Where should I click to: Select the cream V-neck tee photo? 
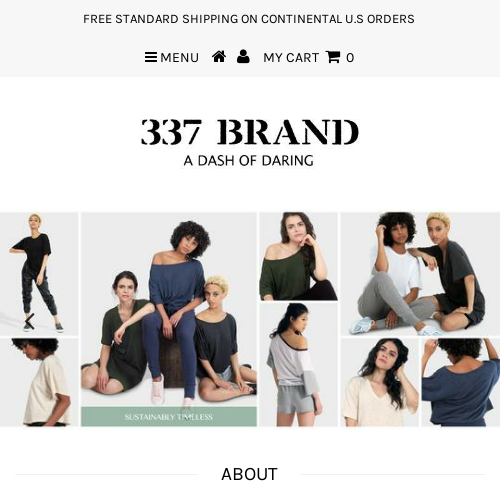[380, 382]
